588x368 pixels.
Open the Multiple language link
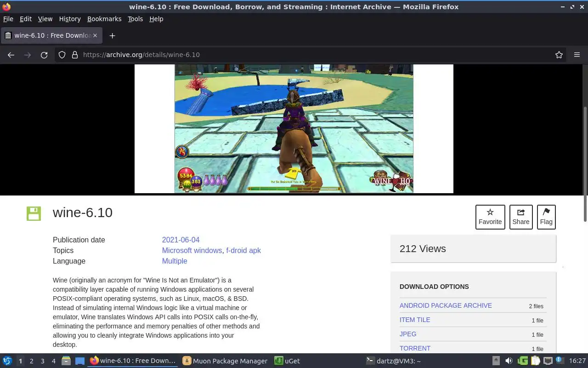(175, 261)
